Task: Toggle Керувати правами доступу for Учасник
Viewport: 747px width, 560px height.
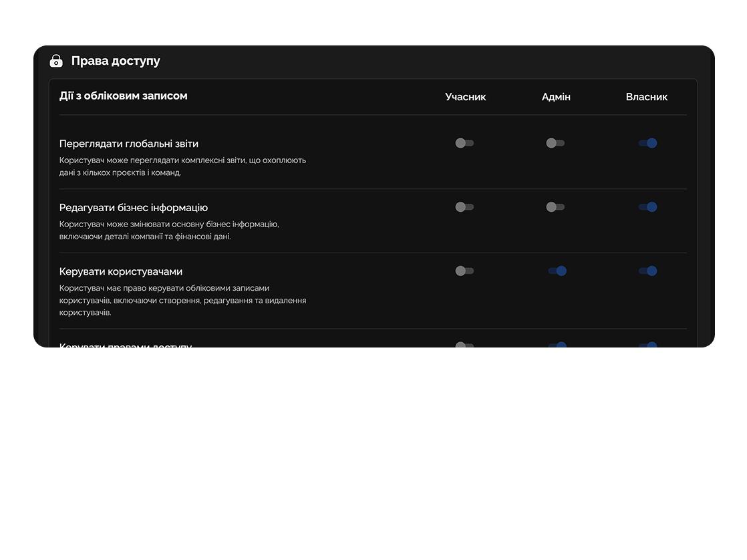Action: [x=464, y=345]
